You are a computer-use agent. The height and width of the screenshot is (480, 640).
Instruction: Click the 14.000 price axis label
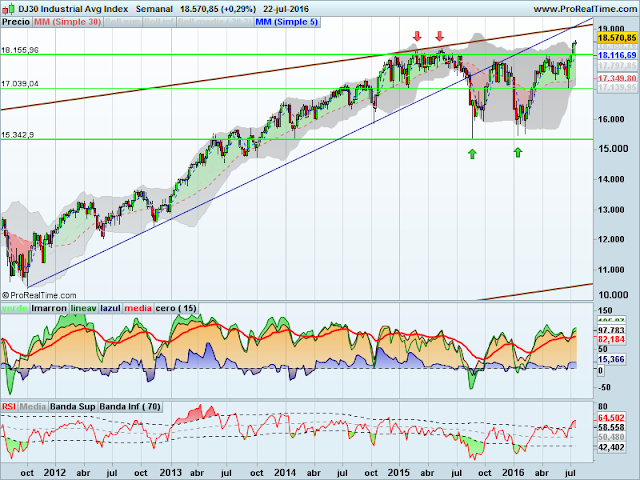coord(611,179)
